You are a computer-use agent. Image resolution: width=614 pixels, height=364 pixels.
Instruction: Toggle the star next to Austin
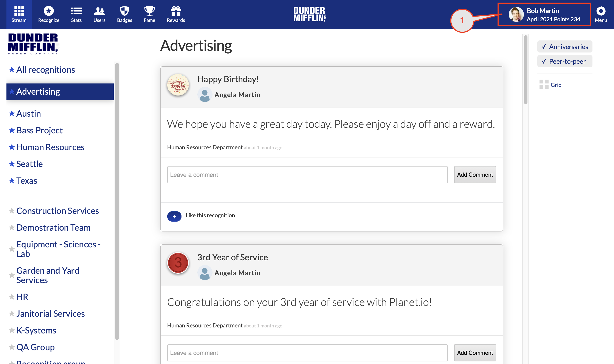point(12,114)
